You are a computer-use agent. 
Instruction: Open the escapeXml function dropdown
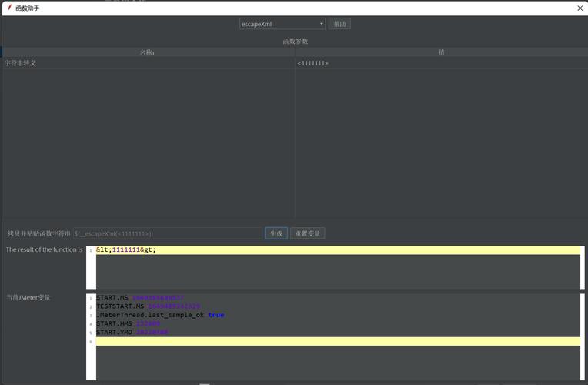(x=282, y=24)
